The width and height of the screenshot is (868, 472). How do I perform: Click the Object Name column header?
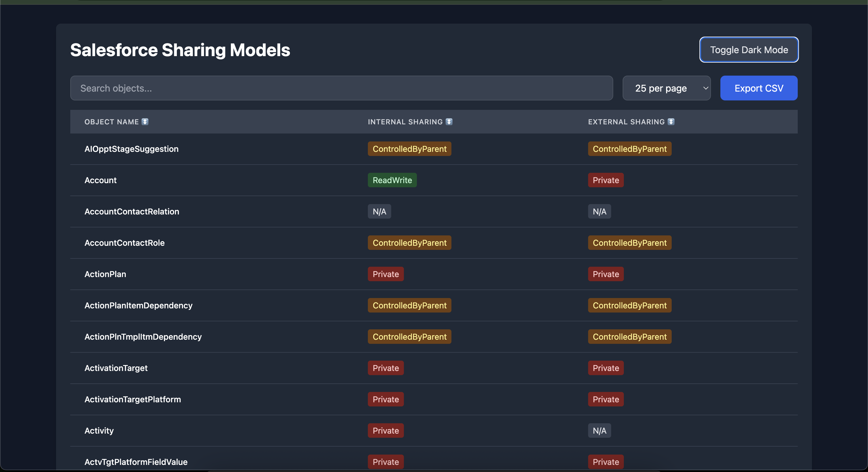tap(112, 122)
